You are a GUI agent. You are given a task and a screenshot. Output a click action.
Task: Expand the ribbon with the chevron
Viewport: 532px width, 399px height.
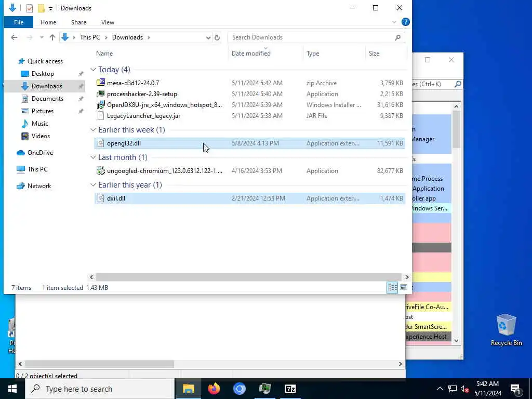click(394, 22)
